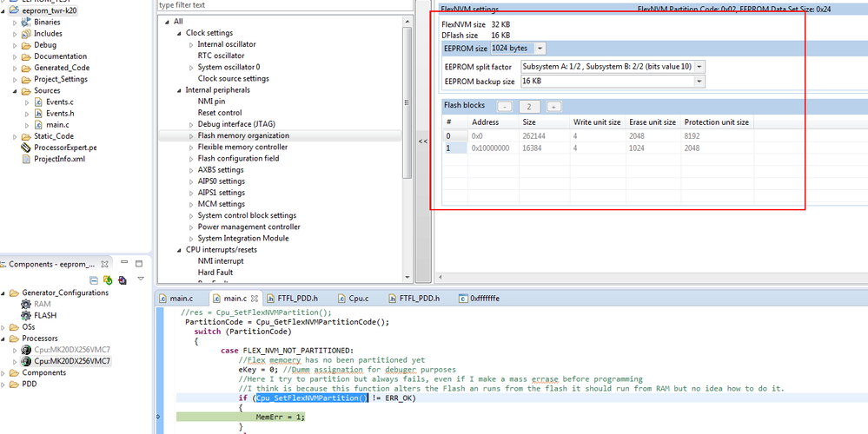Click the eeprom_twr-k20 project icon
The height and width of the screenshot is (434, 868).
(14, 10)
